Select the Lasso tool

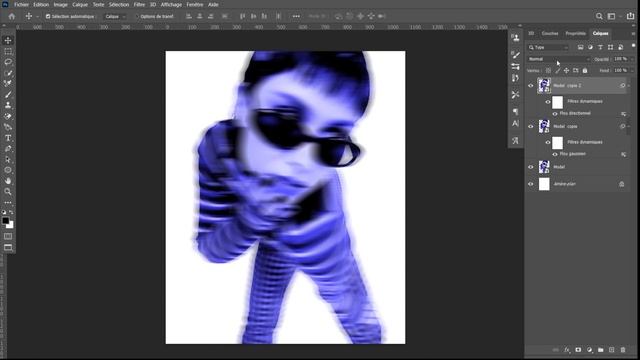click(x=8, y=62)
